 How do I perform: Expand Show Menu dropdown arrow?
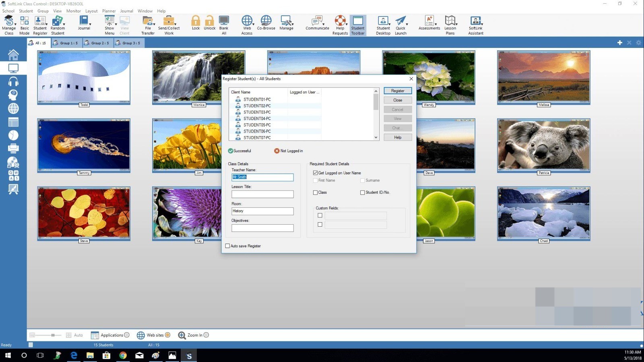coord(116,24)
